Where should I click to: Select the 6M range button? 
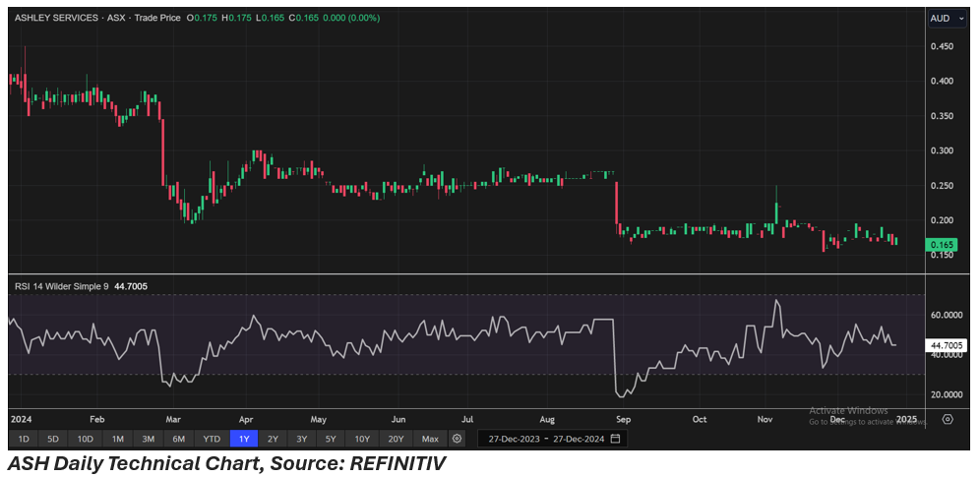[x=179, y=439]
